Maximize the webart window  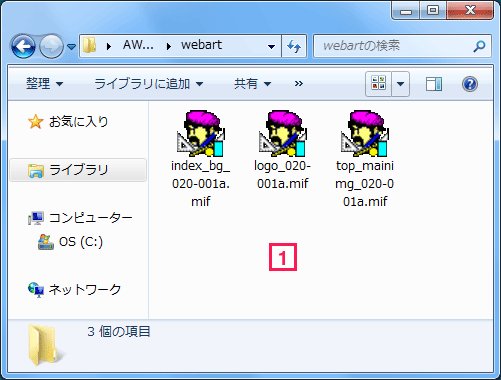click(433, 11)
